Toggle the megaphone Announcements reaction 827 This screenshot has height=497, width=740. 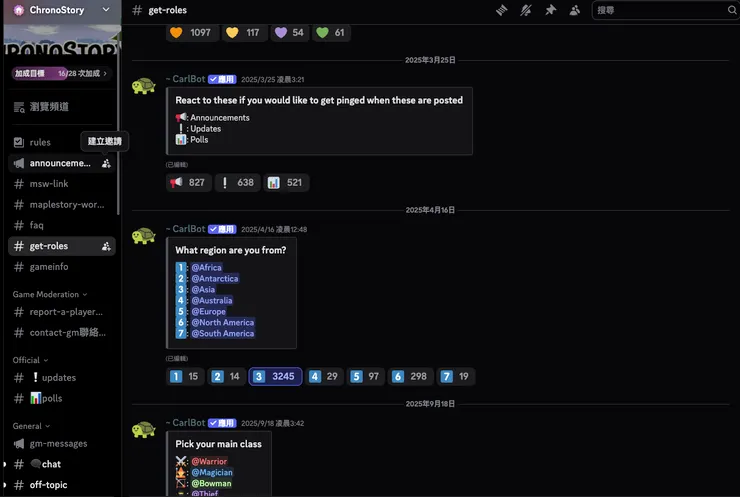click(188, 183)
